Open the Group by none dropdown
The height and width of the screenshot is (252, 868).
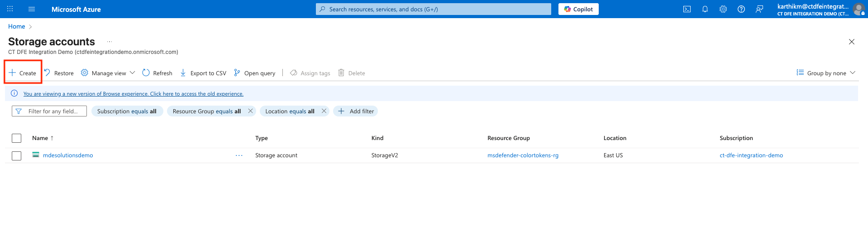tap(826, 73)
